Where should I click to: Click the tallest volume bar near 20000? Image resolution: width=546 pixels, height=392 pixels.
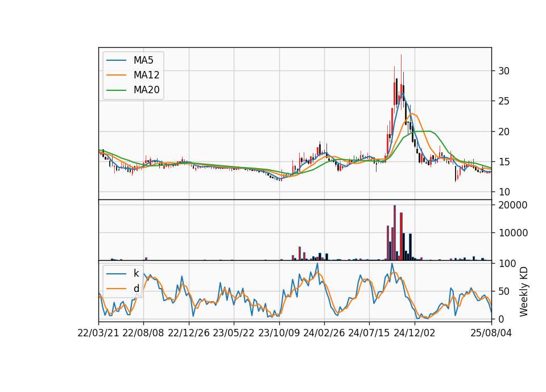point(395,233)
